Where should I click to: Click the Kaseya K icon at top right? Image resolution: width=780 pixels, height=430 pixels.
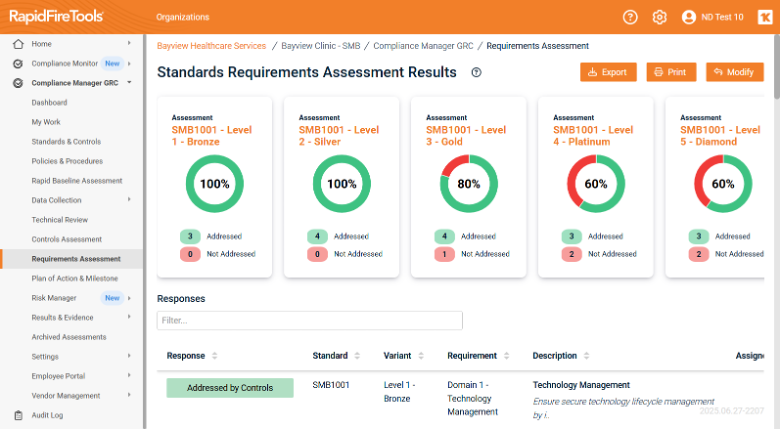765,17
